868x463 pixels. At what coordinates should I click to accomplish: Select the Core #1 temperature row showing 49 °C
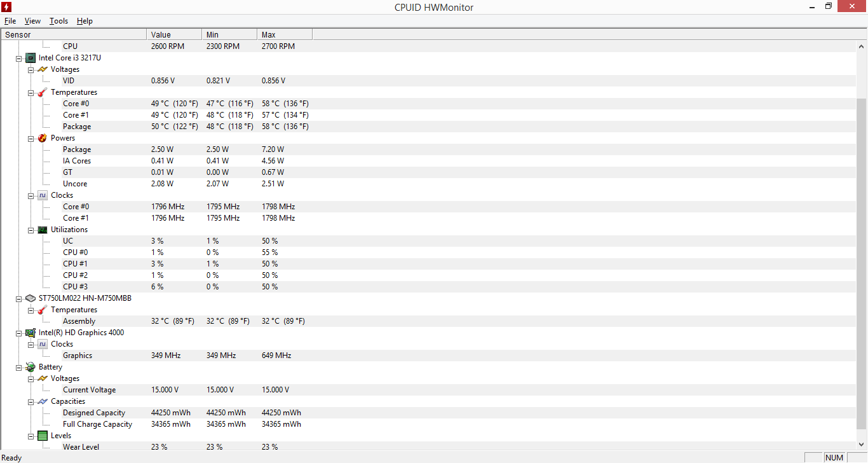pyautogui.click(x=428, y=115)
